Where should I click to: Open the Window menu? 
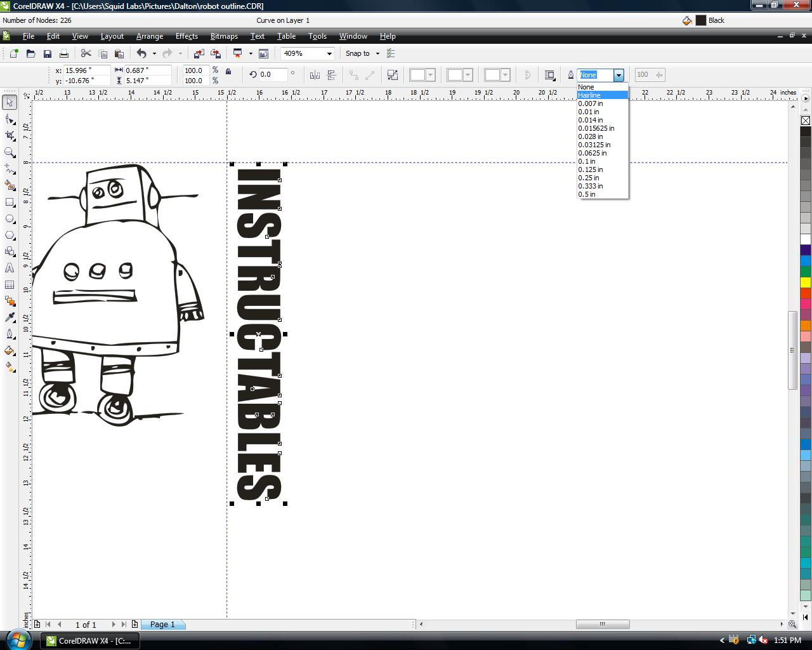pos(353,36)
